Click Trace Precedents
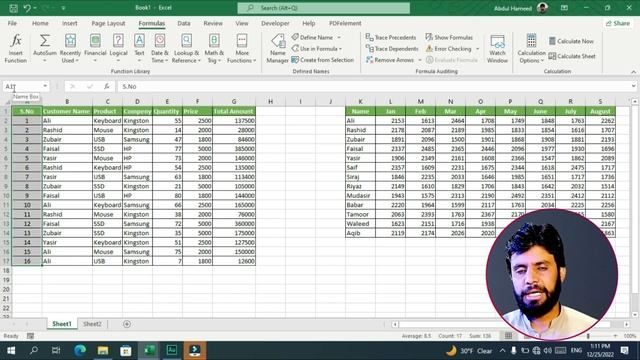Image resolution: width=640 pixels, height=360 pixels. click(391, 37)
